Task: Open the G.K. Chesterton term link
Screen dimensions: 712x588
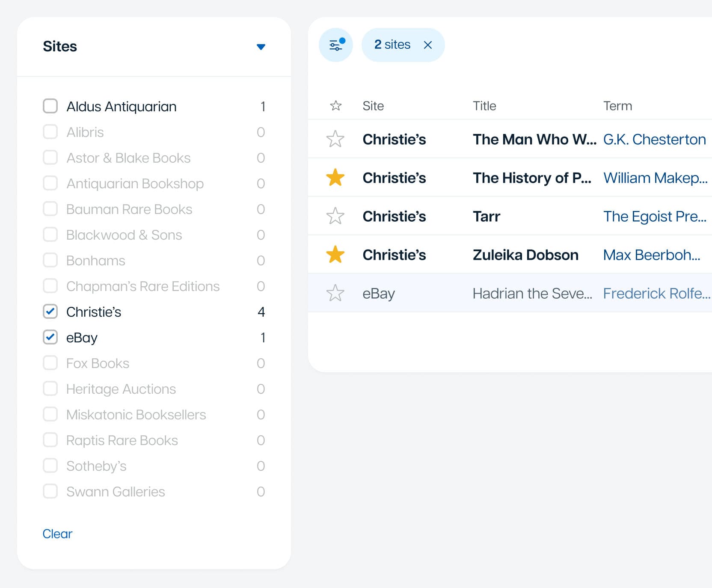Action: click(x=654, y=140)
